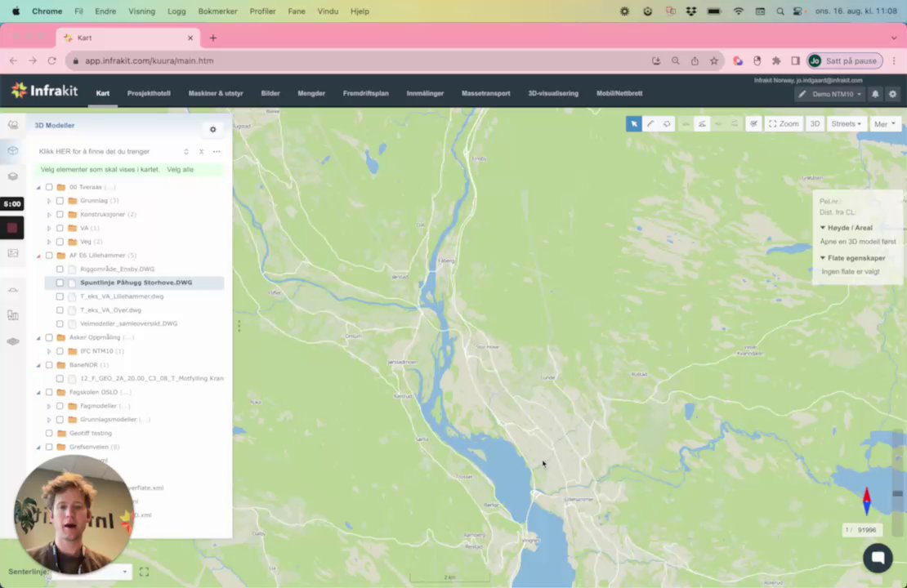Switch to the Masstransport tab
Image resolution: width=907 pixels, height=588 pixels.
click(x=485, y=93)
